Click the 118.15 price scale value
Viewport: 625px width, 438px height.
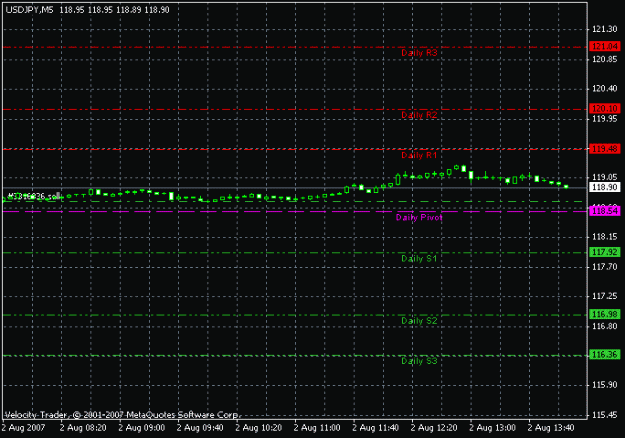(605, 237)
